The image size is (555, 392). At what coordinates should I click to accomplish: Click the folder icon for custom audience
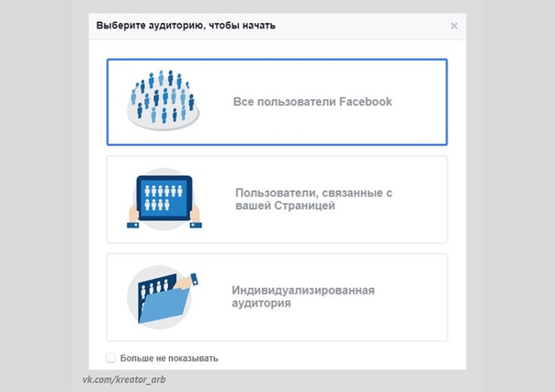(x=163, y=297)
